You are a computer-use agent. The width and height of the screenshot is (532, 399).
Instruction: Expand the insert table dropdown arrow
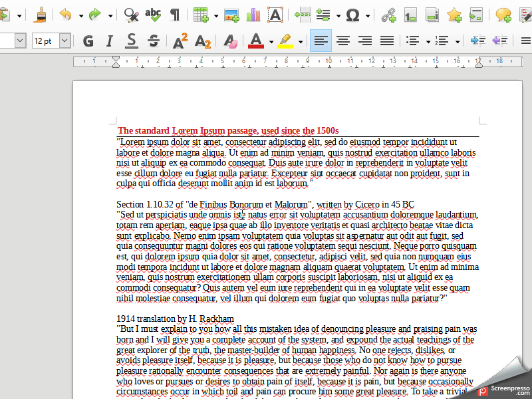214,15
